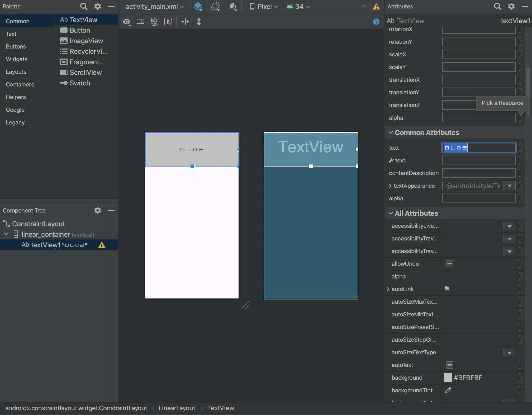Screen dimensions: 532x415
Task: Click the clear constraints icon
Action: [168, 22]
